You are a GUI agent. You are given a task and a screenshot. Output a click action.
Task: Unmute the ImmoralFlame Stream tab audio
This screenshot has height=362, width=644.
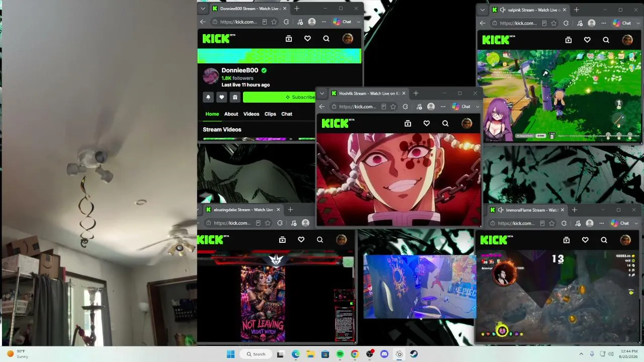[x=500, y=210]
